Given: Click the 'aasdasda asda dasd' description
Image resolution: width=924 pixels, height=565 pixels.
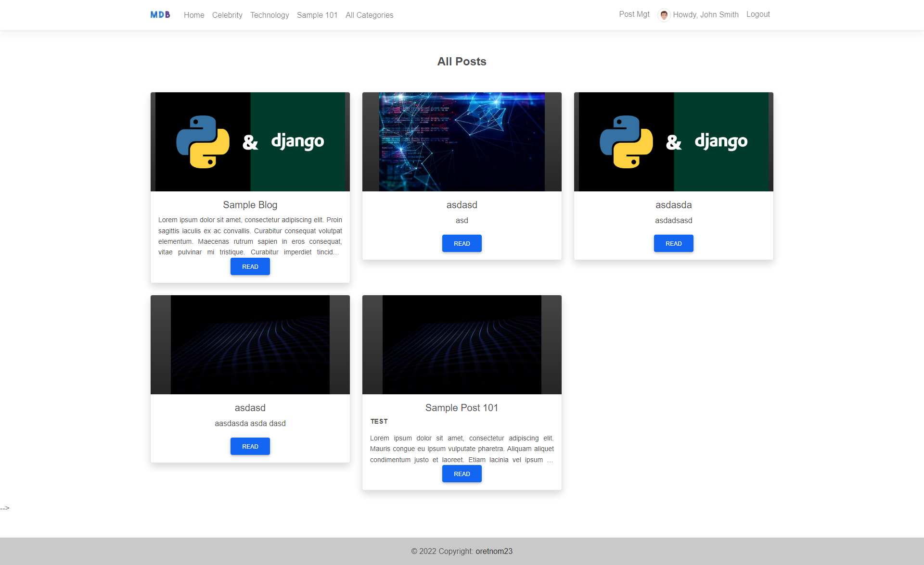Looking at the screenshot, I should pyautogui.click(x=250, y=423).
